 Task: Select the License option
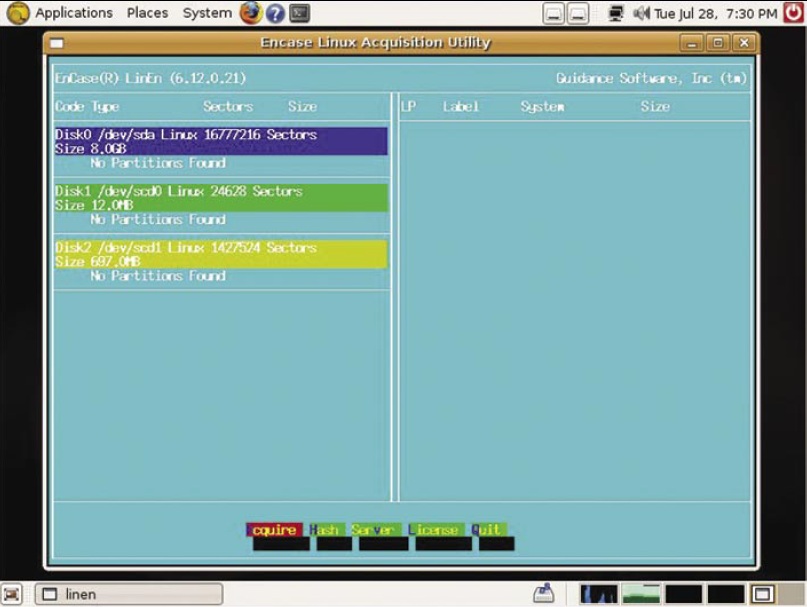click(x=433, y=530)
